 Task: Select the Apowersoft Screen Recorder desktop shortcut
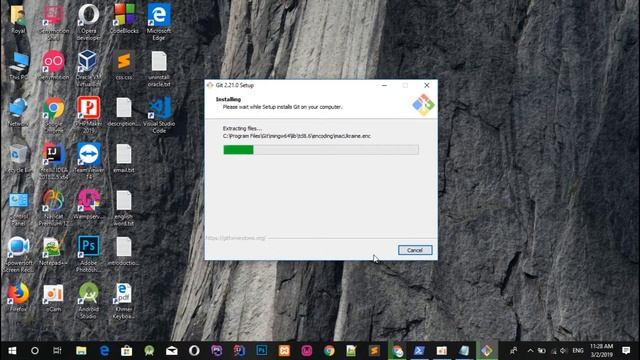coord(18,255)
